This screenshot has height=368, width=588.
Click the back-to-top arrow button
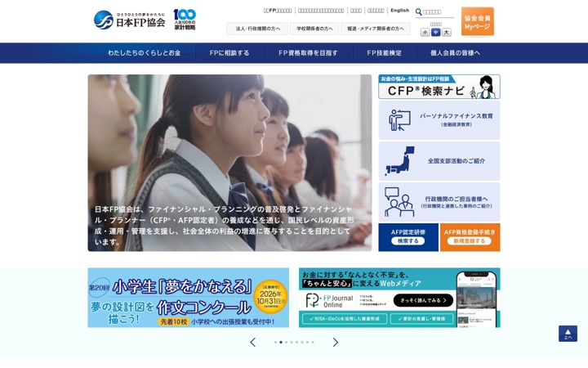tap(568, 334)
